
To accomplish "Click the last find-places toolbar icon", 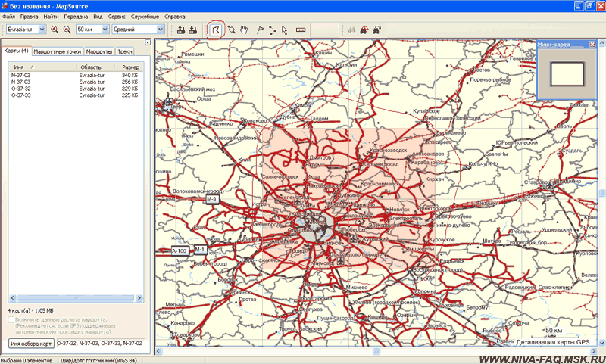I will (x=376, y=30).
